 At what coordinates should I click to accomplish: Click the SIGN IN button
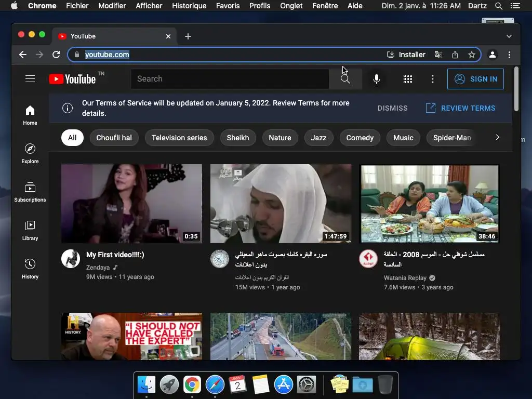[x=475, y=79]
